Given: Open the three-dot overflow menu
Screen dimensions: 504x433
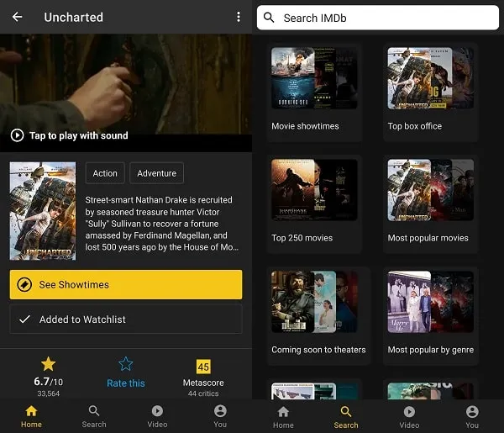Looking at the screenshot, I should point(239,17).
